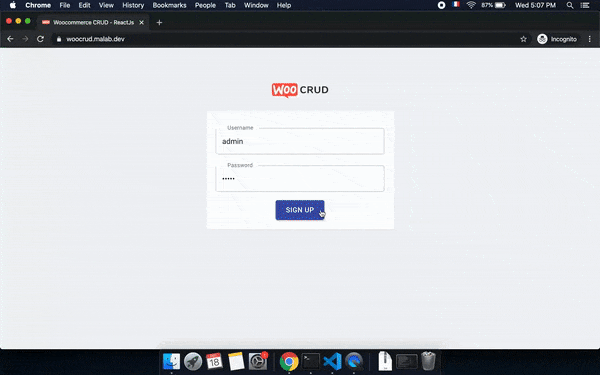The height and width of the screenshot is (375, 600).
Task: Open a new tab with the plus button
Action: coord(159,23)
